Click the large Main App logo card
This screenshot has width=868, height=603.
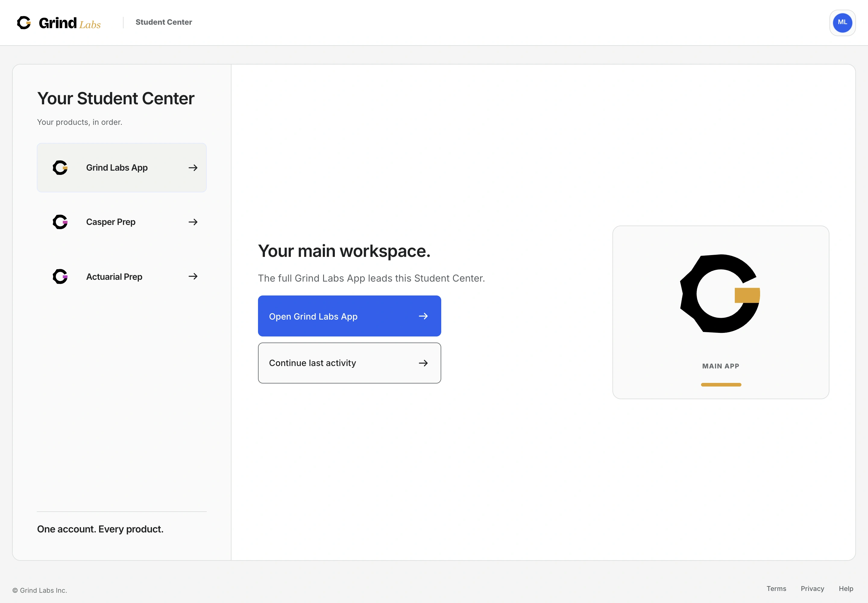click(721, 312)
